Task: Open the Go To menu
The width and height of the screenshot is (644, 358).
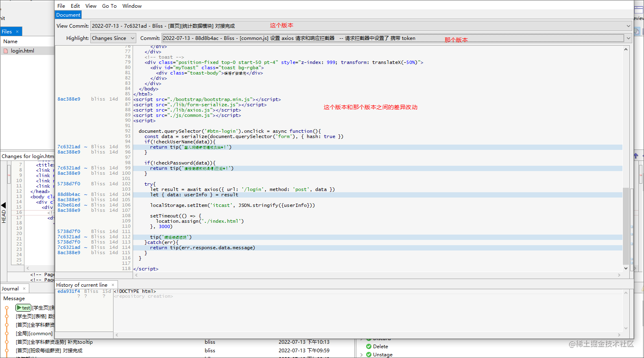Action: click(x=109, y=6)
